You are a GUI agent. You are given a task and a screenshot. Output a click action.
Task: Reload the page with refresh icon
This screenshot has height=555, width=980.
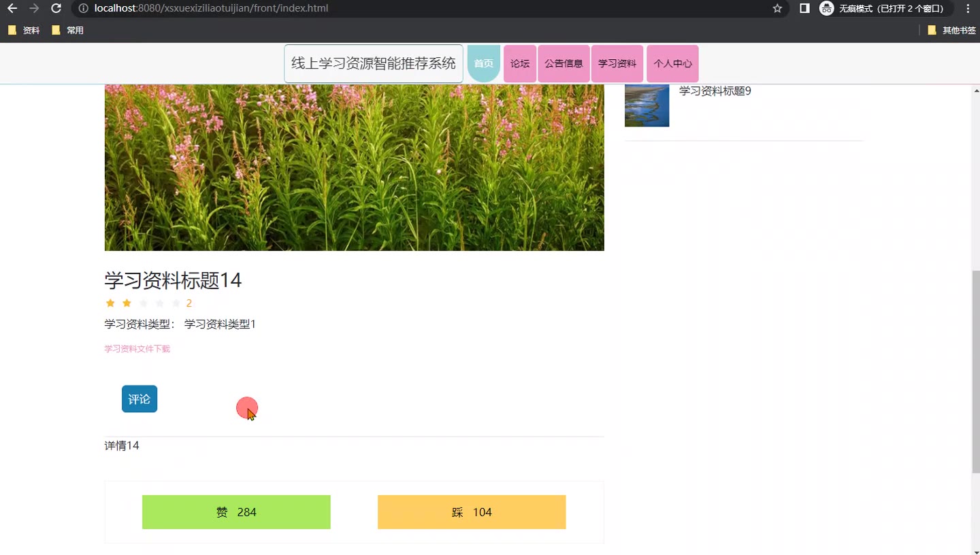56,8
